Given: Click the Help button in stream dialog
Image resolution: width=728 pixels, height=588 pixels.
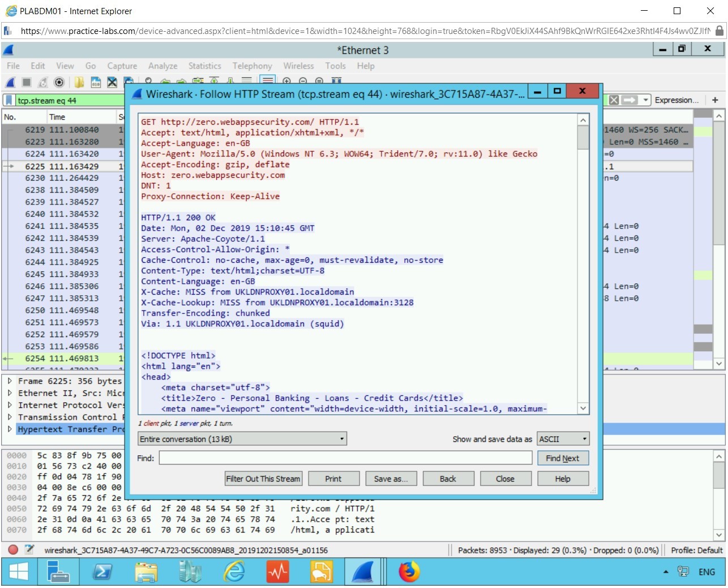Looking at the screenshot, I should (x=563, y=479).
